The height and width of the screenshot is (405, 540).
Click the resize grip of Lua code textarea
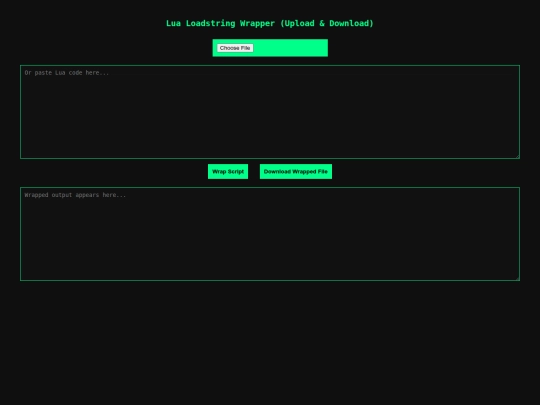tap(517, 156)
